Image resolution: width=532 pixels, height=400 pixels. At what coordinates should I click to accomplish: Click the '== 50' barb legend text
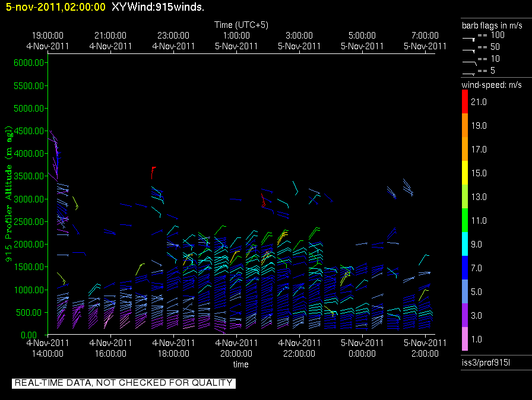coord(489,47)
